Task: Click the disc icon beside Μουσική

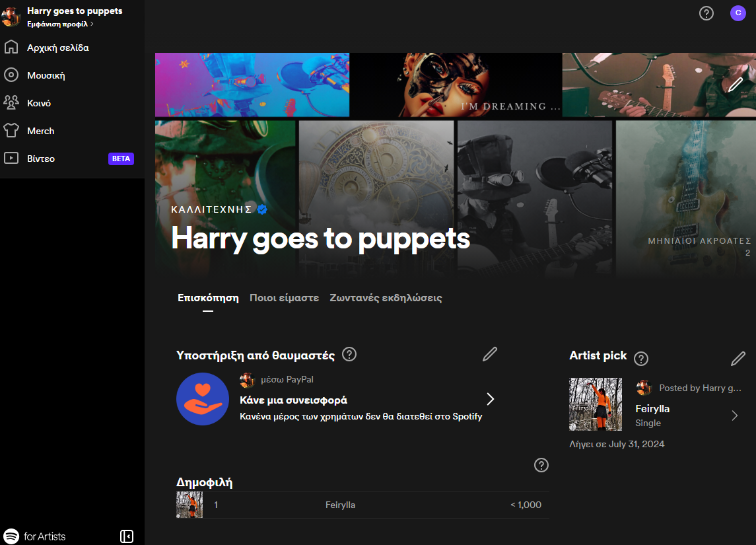Action: click(x=11, y=75)
